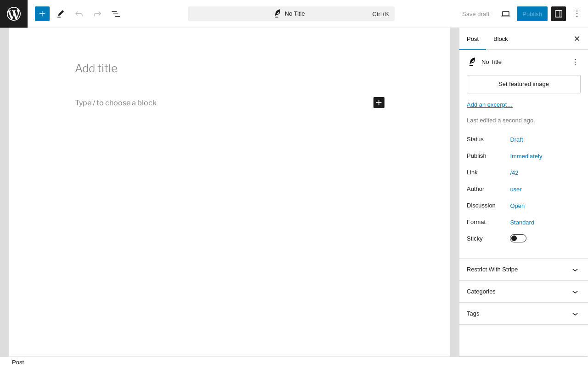
Task: Select the Post tab in the sidebar
Action: coord(473,39)
